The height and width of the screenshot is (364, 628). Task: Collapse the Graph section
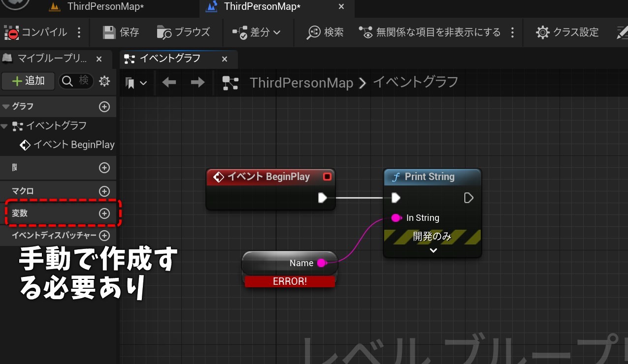(x=6, y=107)
